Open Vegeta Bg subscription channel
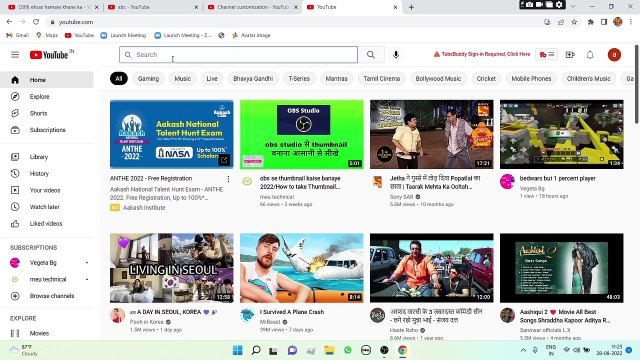Viewport: 640px width, 360px height. 47,262
